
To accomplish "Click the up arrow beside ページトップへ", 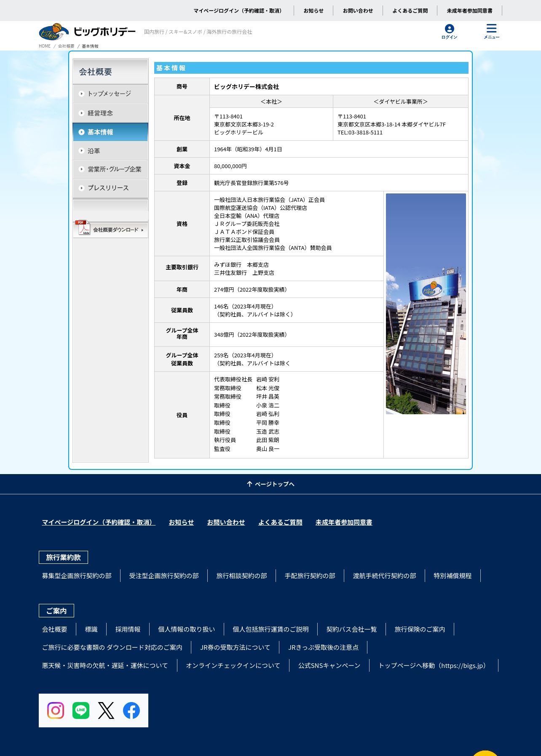I will click(x=249, y=484).
